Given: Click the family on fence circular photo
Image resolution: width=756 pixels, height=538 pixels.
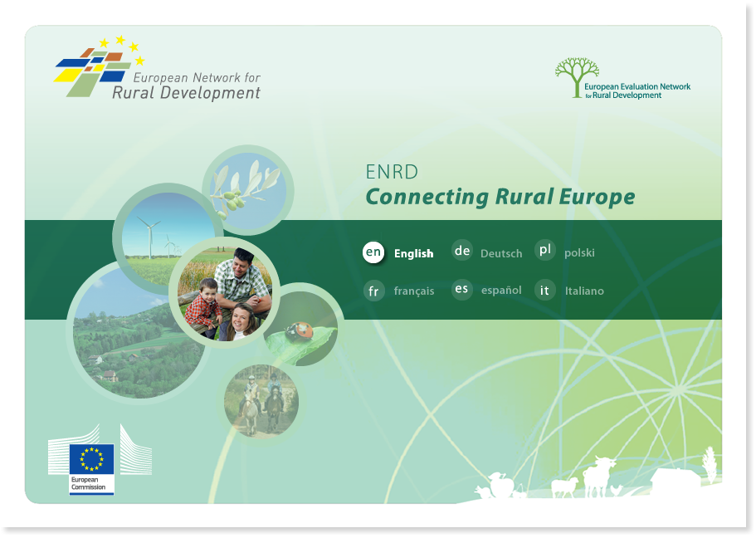Looking at the screenshot, I should pyautogui.click(x=224, y=293).
